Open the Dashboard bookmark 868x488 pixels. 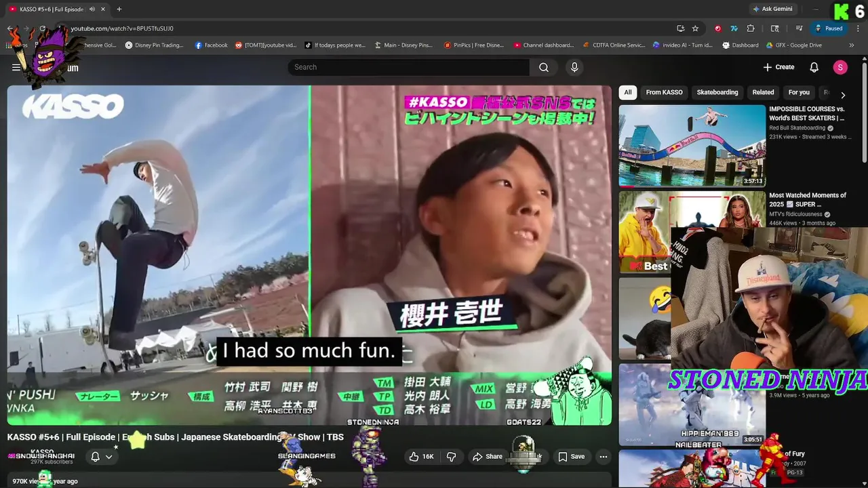pyautogui.click(x=741, y=45)
